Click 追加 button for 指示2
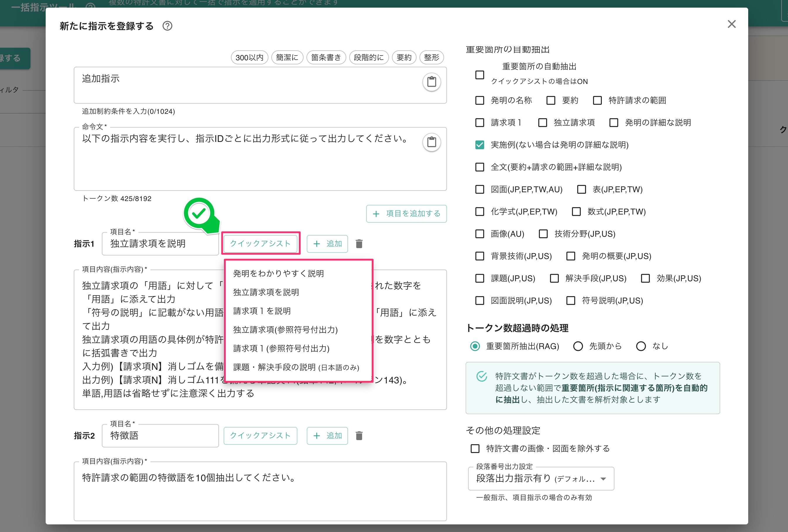 327,436
